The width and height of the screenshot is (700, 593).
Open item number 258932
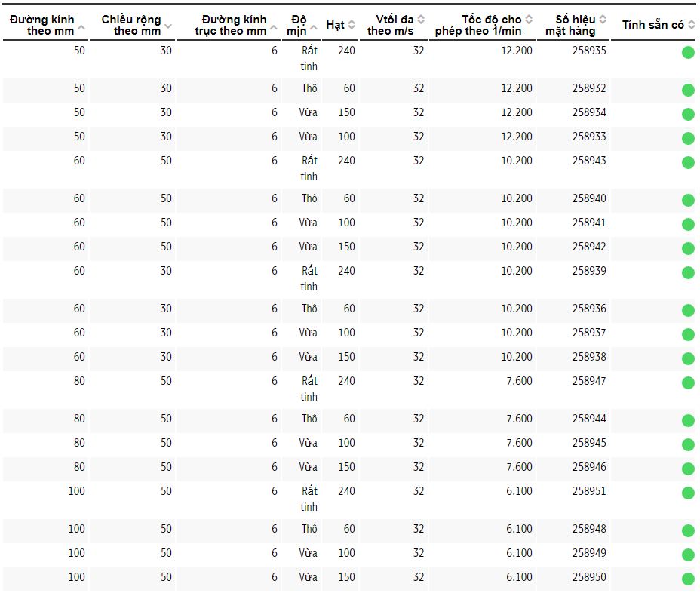point(589,88)
